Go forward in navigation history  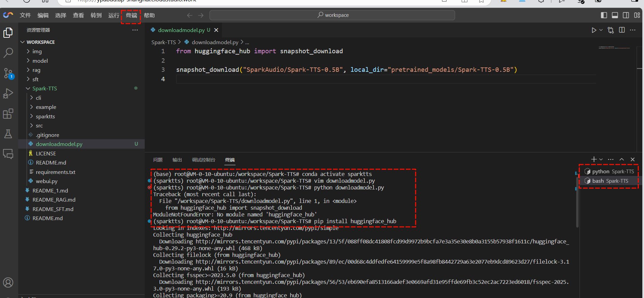coord(201,15)
